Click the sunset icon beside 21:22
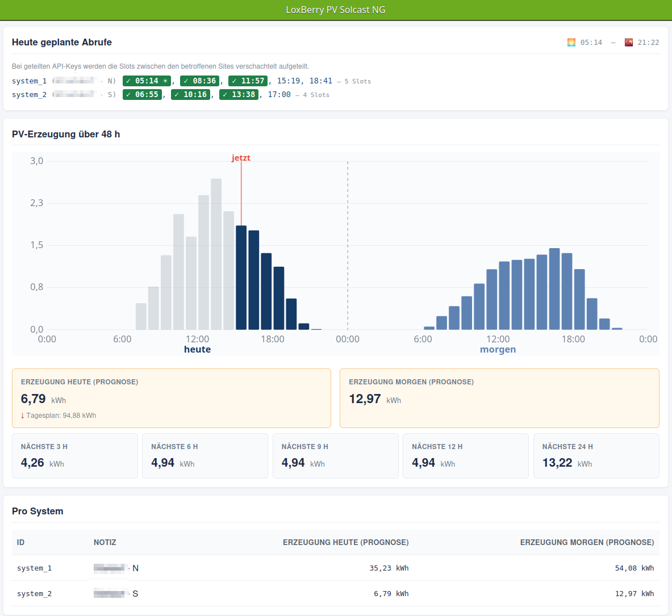 [629, 43]
